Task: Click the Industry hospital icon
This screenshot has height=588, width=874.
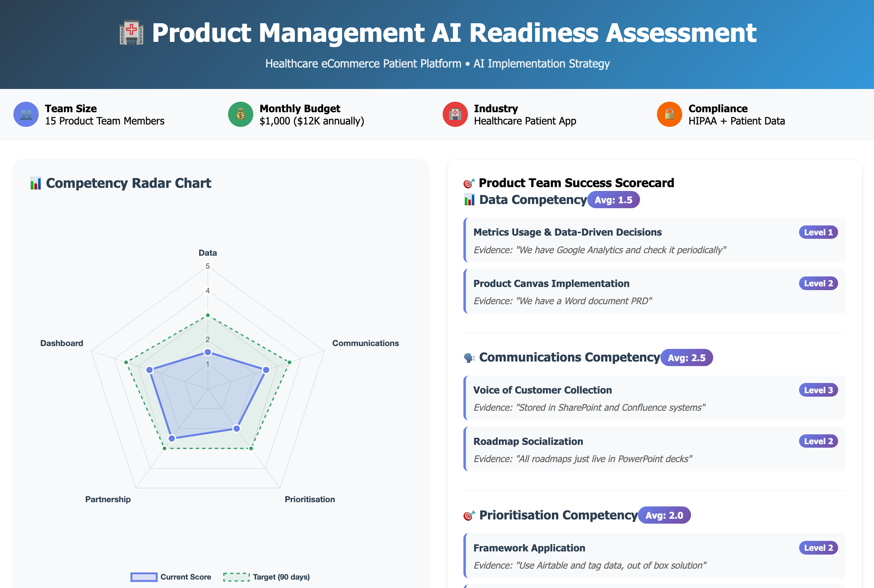Action: click(x=455, y=114)
